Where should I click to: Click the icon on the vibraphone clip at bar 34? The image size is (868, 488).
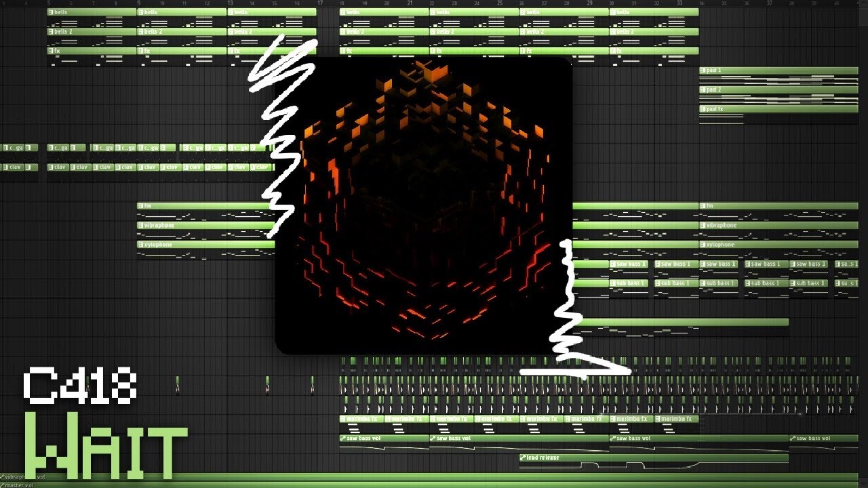703,225
